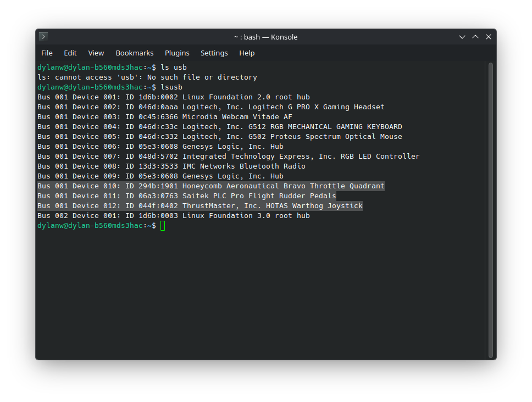532x402 pixels.
Task: Click the Honeycomb Bravo Throttle Quadrant line
Action: [x=210, y=186]
